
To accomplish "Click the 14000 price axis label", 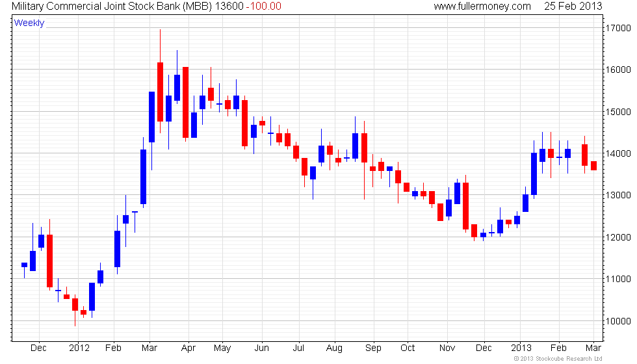I will (x=618, y=153).
